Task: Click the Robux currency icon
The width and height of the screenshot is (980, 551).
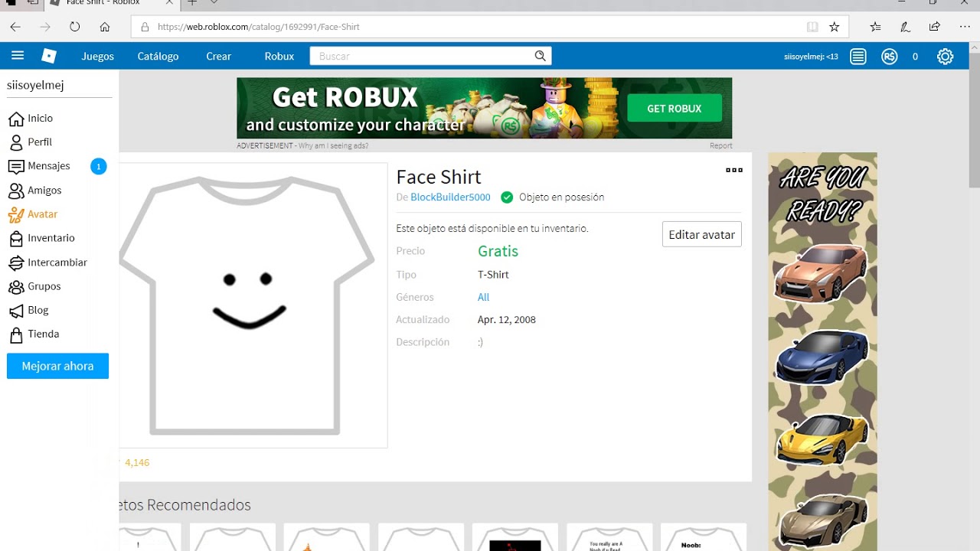Action: [x=889, y=56]
